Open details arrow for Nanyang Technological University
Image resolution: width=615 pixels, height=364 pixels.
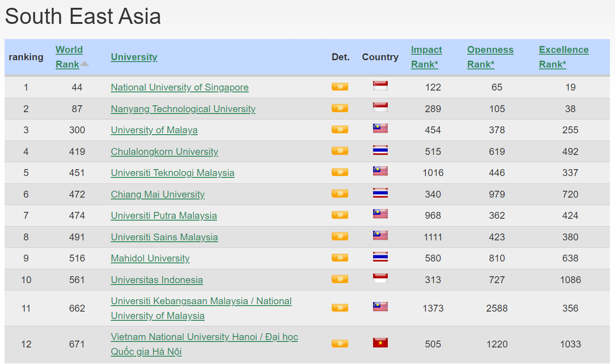tap(340, 108)
